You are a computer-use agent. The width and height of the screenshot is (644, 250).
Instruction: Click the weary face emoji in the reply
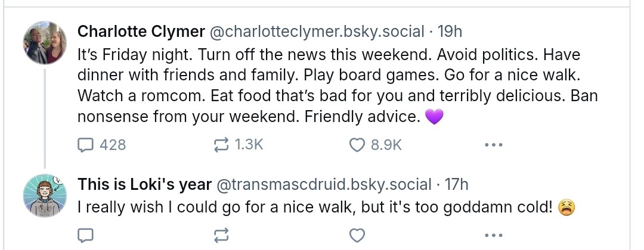[x=566, y=207]
